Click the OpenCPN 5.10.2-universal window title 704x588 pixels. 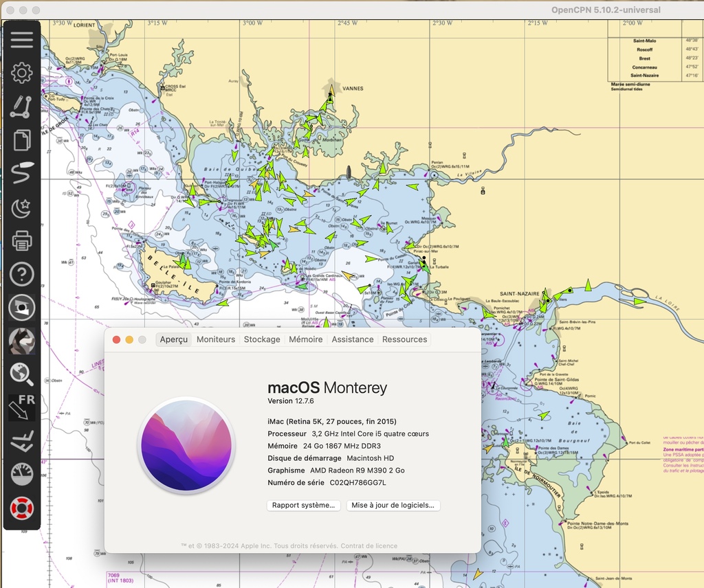pos(606,10)
